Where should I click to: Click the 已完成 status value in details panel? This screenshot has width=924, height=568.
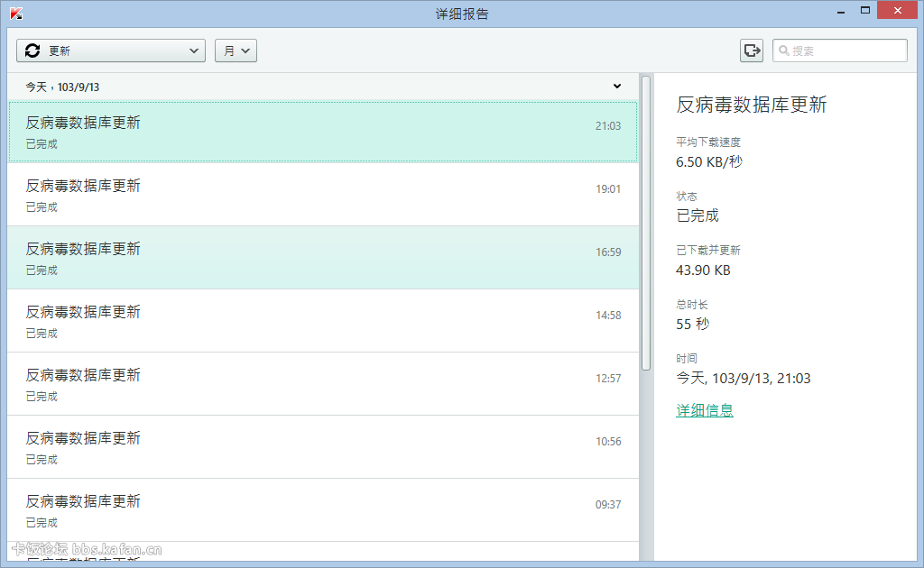(x=698, y=216)
